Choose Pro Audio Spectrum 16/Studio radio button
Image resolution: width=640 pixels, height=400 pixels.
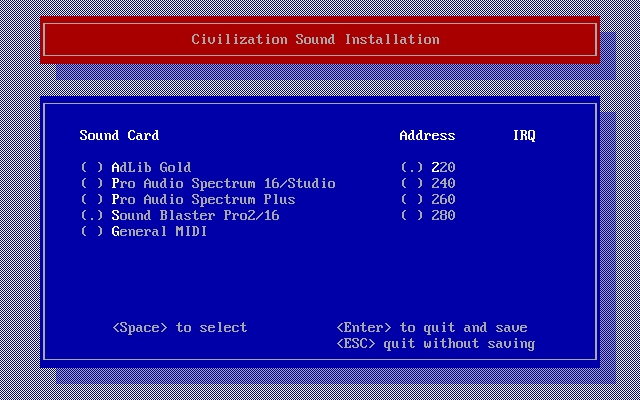tap(92, 184)
